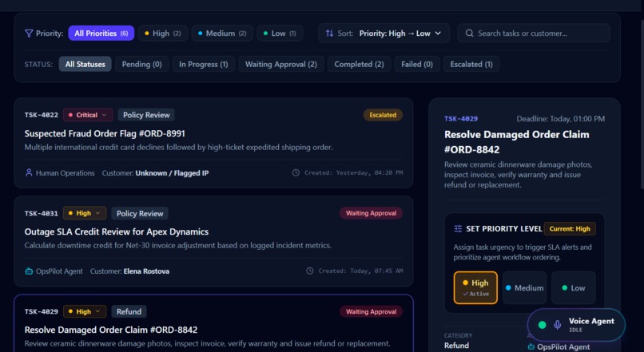
Task: Switch to In Progress (1) status
Action: coord(203,64)
